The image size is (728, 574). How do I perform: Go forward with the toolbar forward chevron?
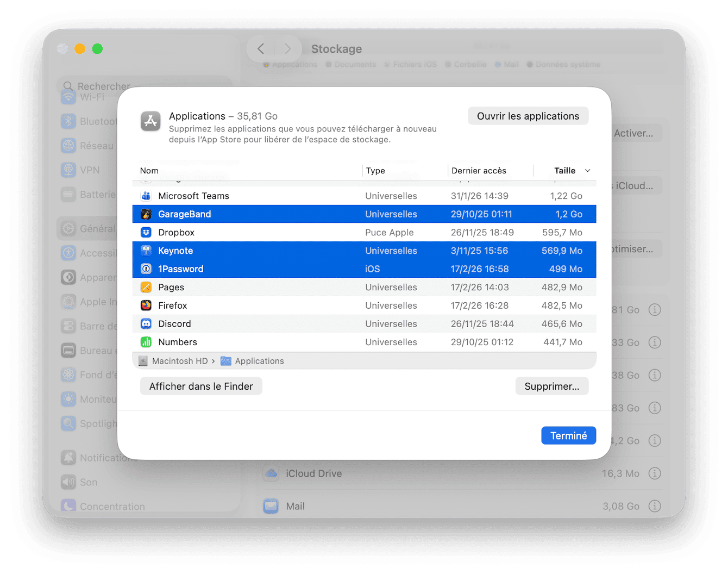tap(288, 49)
